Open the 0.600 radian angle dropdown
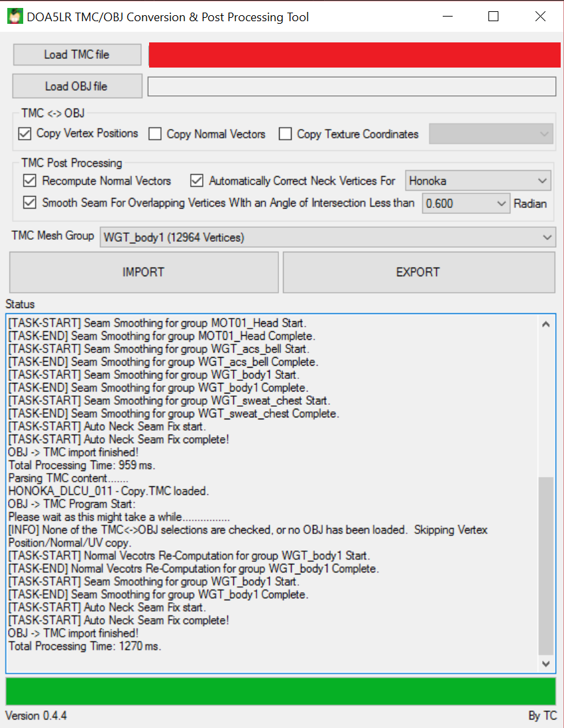The height and width of the screenshot is (728, 564). tap(466, 203)
